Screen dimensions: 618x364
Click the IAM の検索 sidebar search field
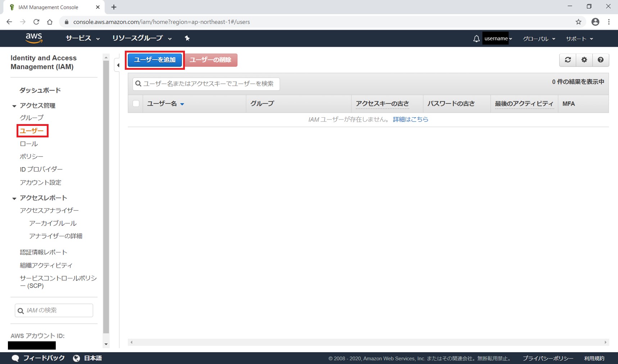[54, 310]
